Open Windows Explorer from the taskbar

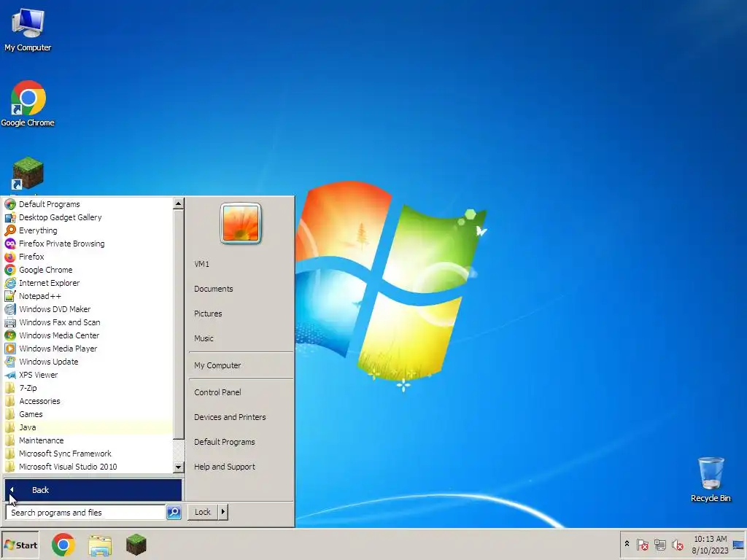pos(100,545)
